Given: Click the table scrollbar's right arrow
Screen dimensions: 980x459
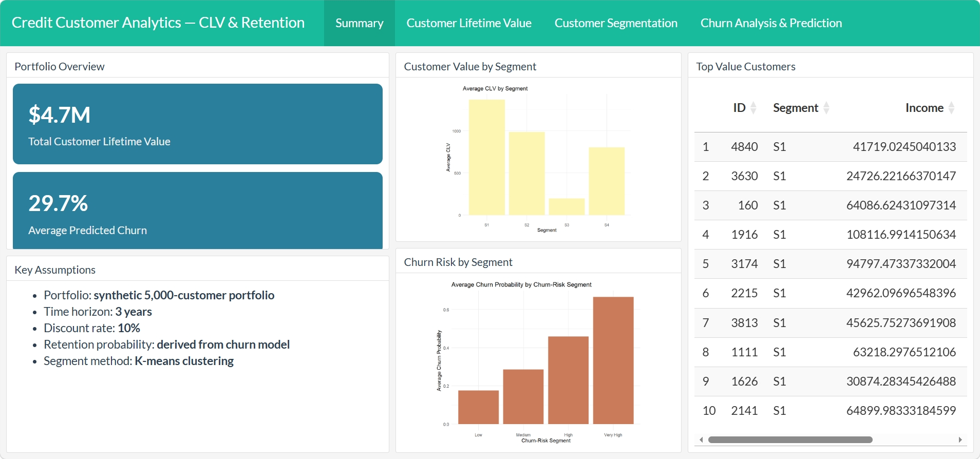Looking at the screenshot, I should pos(960,439).
